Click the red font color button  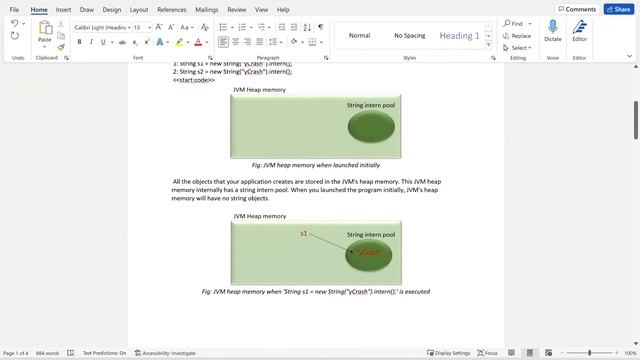[198, 42]
